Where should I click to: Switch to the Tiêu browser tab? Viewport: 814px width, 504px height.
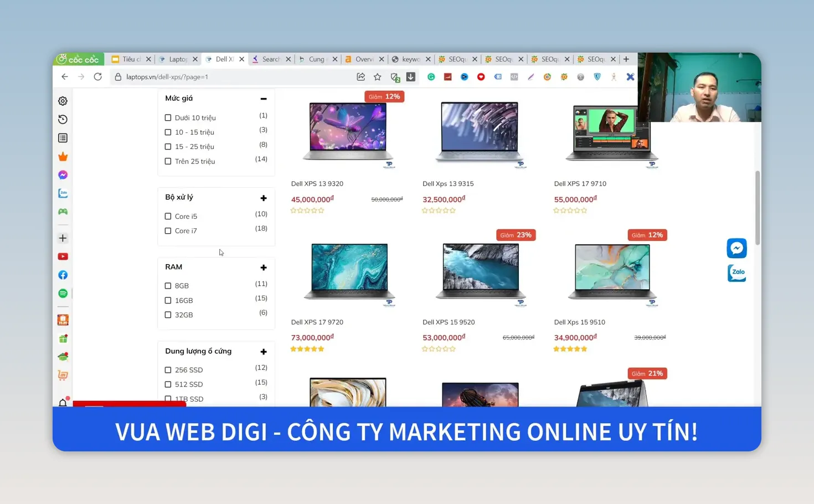[x=131, y=59]
